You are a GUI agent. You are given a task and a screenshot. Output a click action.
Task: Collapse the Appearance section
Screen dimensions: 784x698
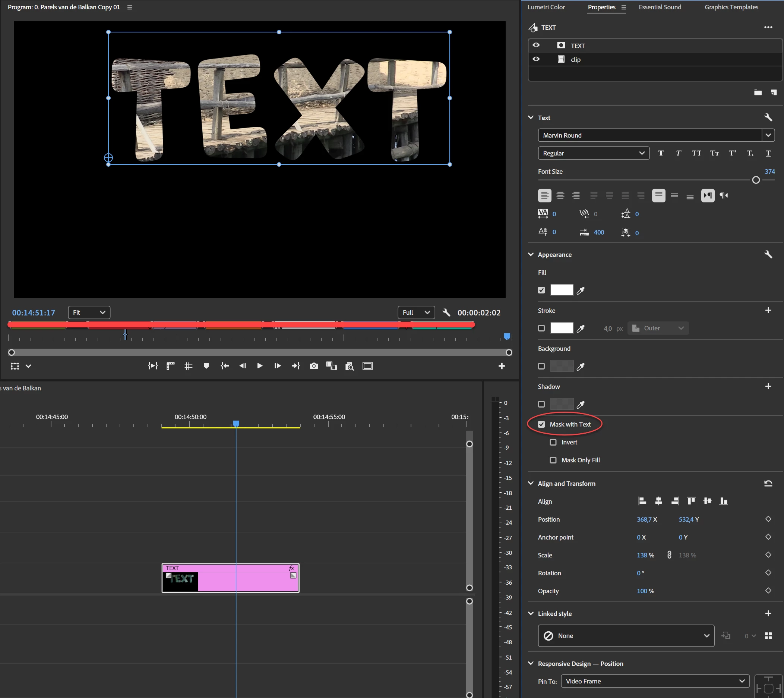(x=531, y=254)
